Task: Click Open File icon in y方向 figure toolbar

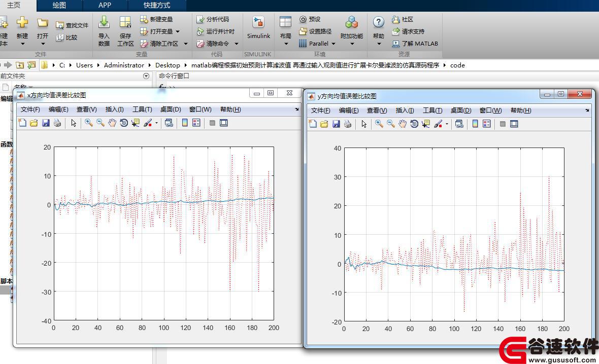Action: click(x=324, y=124)
